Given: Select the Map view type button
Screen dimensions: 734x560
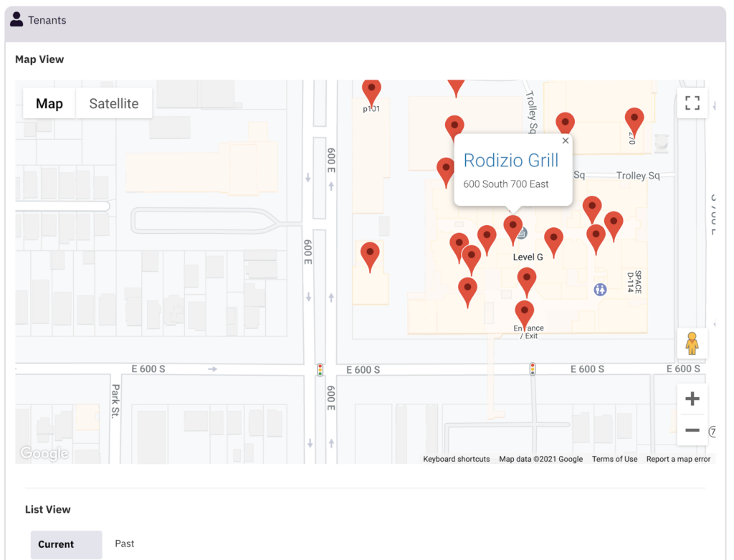Looking at the screenshot, I should [x=49, y=103].
